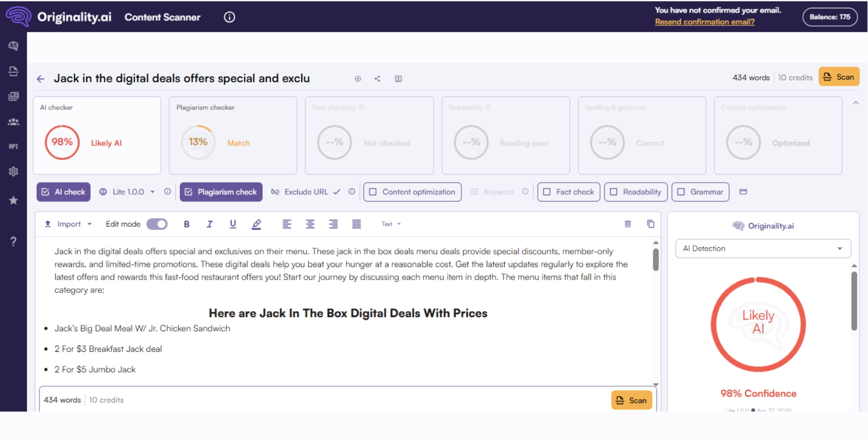
Task: Click the Originality.ai label in results panel
Action: point(763,226)
